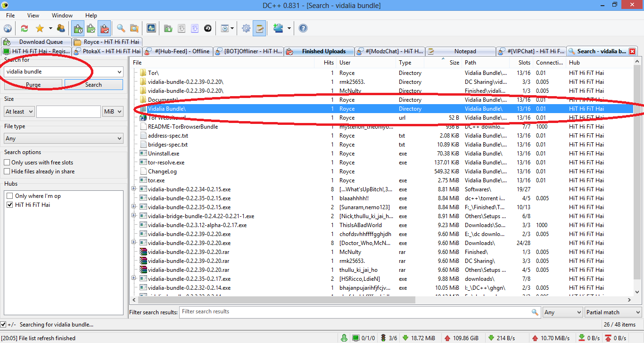Click the Search button
Image resolution: width=644 pixels, height=343 pixels.
pos(93,85)
